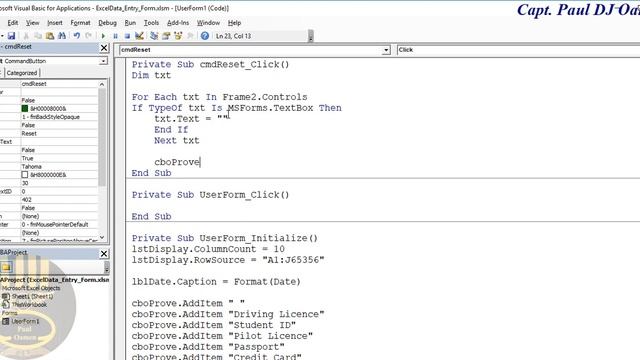Click the Font value Tahoma
Viewport: 640px width, 360px height.
59,167
